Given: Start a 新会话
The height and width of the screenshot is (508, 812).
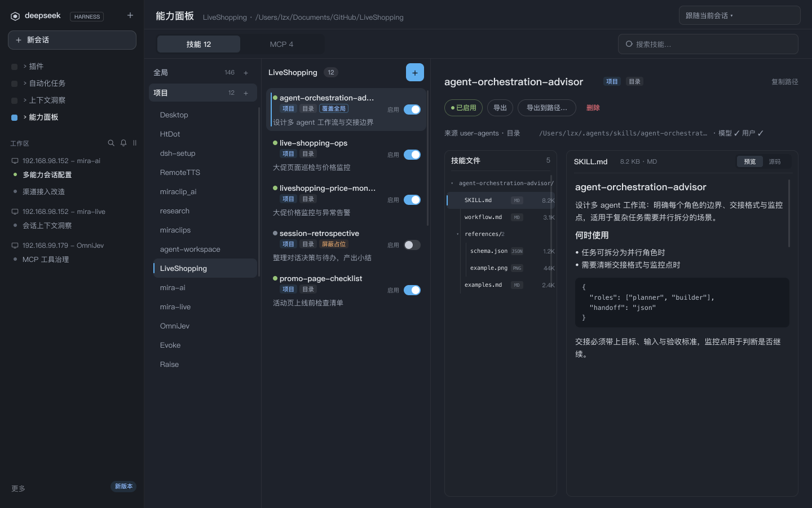Looking at the screenshot, I should 72,40.
